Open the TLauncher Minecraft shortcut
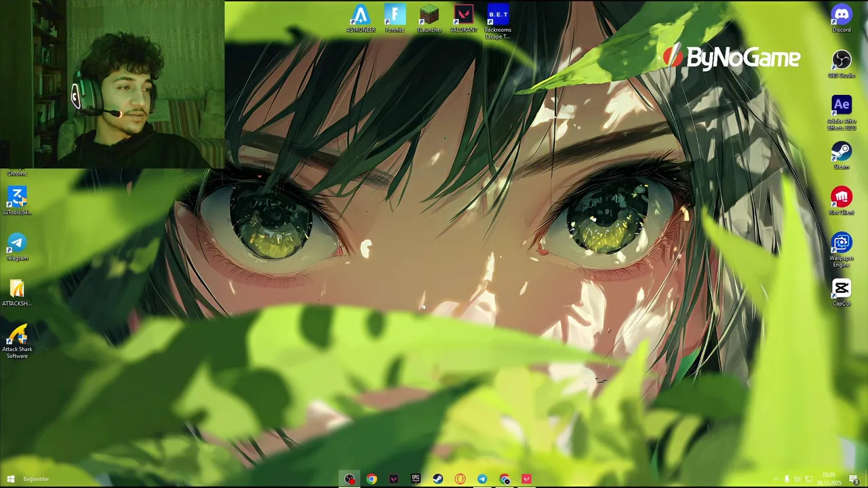The width and height of the screenshot is (868, 488). (x=429, y=18)
